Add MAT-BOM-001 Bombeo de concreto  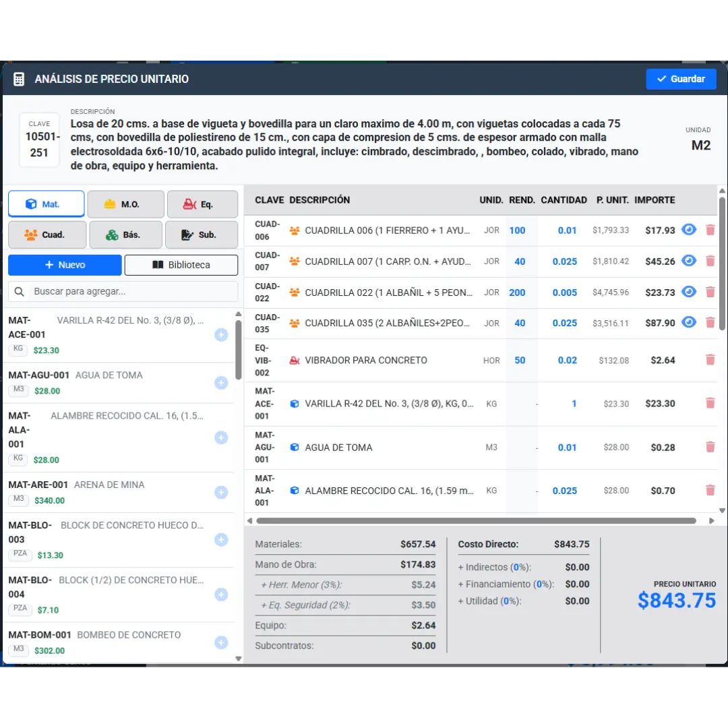pyautogui.click(x=221, y=643)
